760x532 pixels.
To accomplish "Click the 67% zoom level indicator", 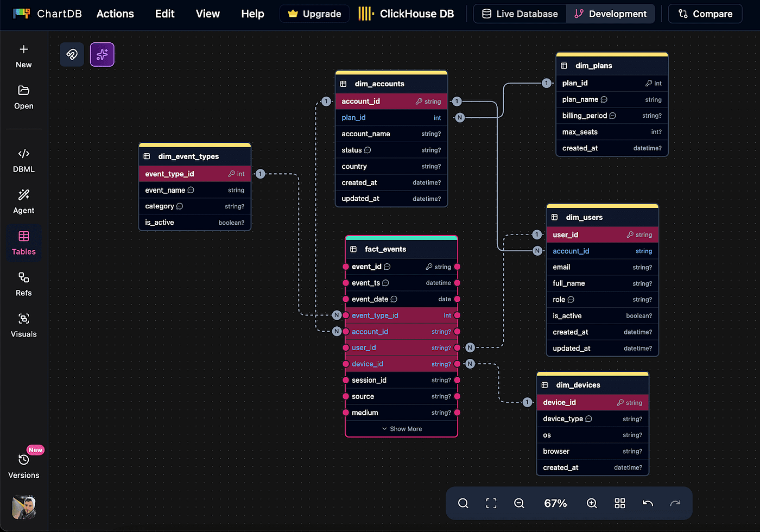I will 555,503.
